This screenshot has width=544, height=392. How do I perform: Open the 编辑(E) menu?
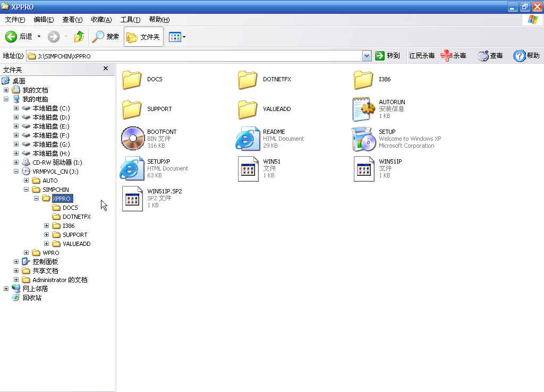pos(44,20)
